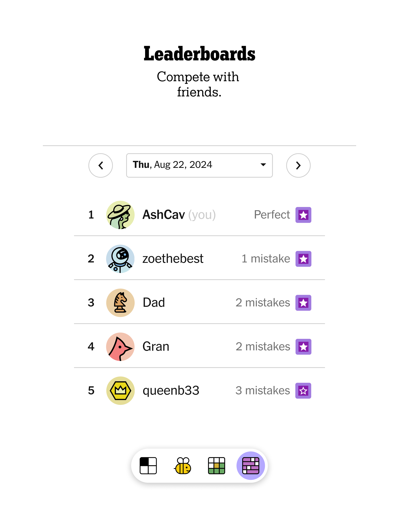
Task: Click the star badge beside AshCav
Action: coord(303,215)
